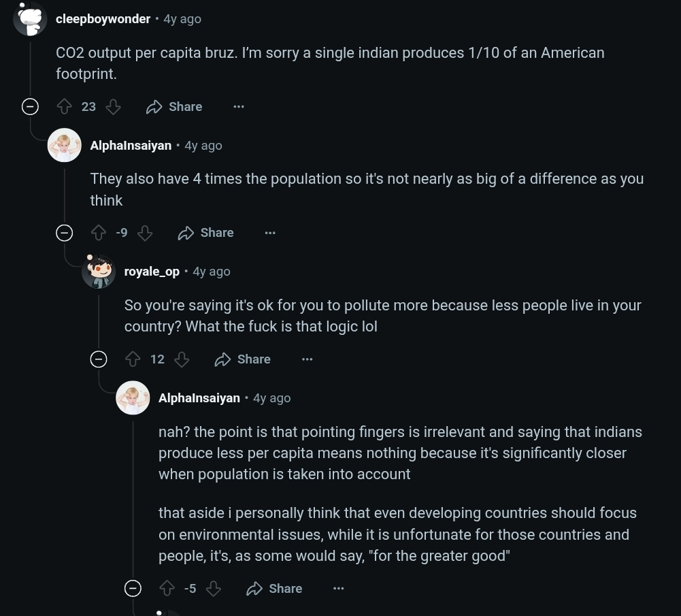Downvote cleepboywonder's comment
The width and height of the screenshot is (681, 616).
113,107
